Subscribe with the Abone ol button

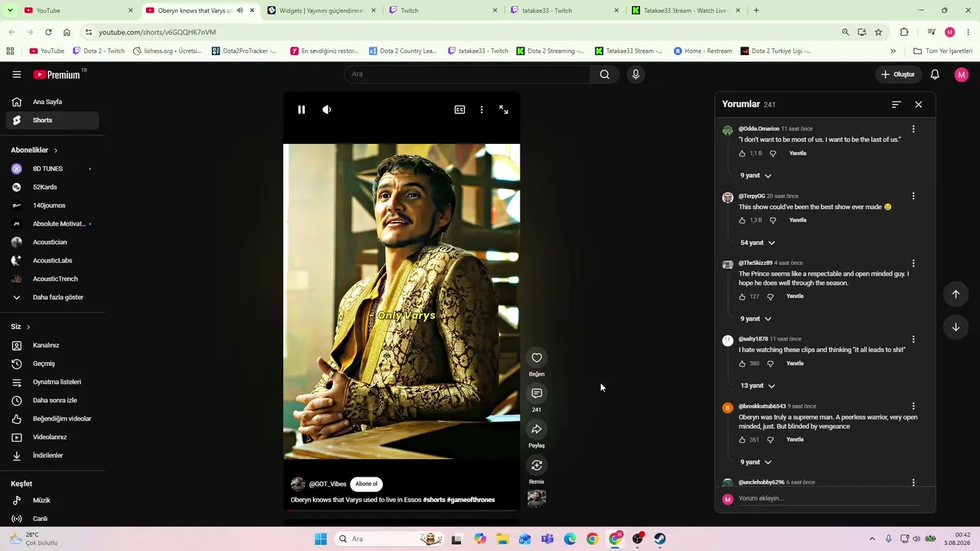(x=367, y=484)
